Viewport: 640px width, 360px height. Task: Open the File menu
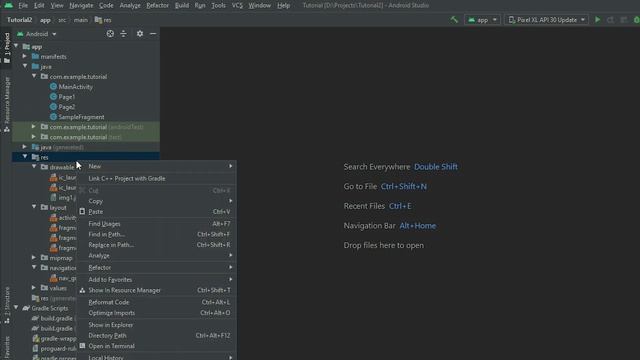pyautogui.click(x=23, y=5)
